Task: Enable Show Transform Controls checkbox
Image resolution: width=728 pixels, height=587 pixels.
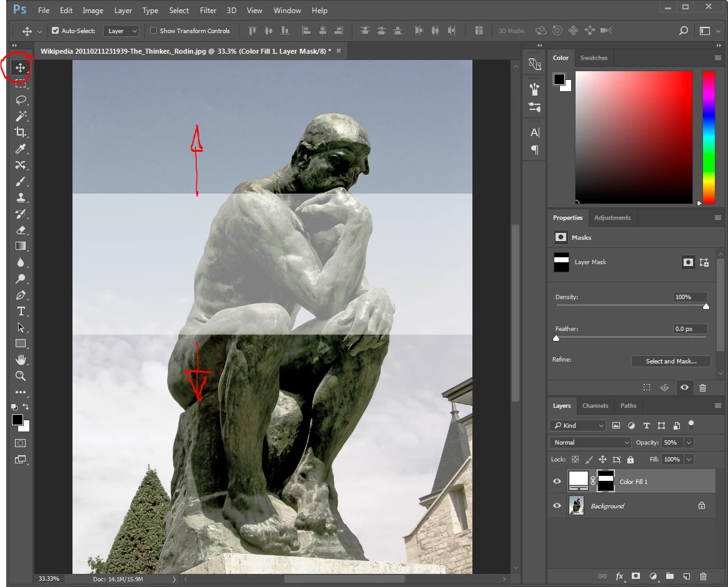Action: [x=153, y=31]
